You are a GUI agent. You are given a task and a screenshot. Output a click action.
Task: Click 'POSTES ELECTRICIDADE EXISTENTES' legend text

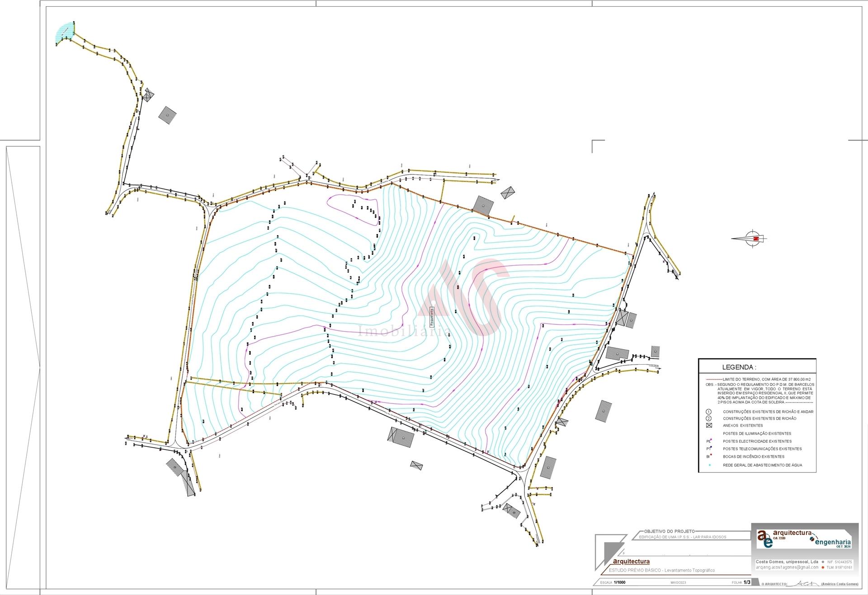coord(757,441)
